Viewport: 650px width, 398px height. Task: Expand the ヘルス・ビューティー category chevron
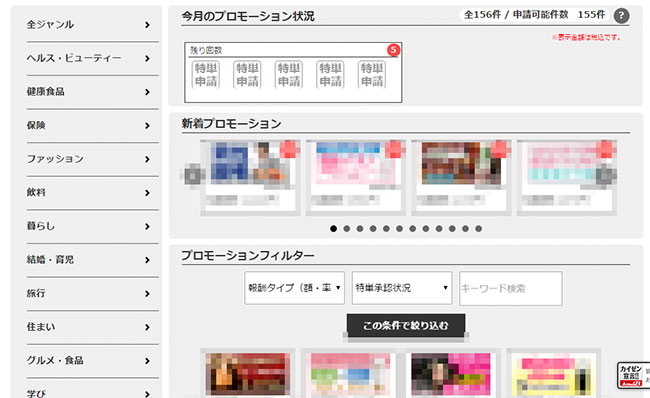point(147,58)
